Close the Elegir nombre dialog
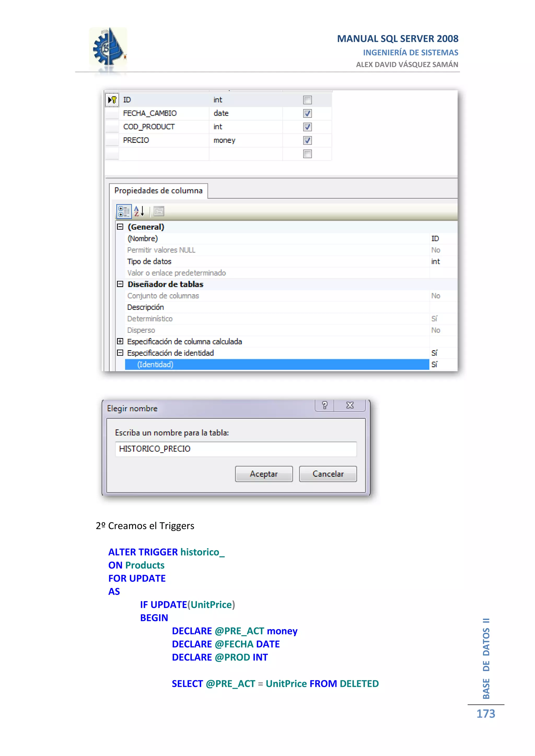Screen dimensions: 535x756 pos(350,405)
